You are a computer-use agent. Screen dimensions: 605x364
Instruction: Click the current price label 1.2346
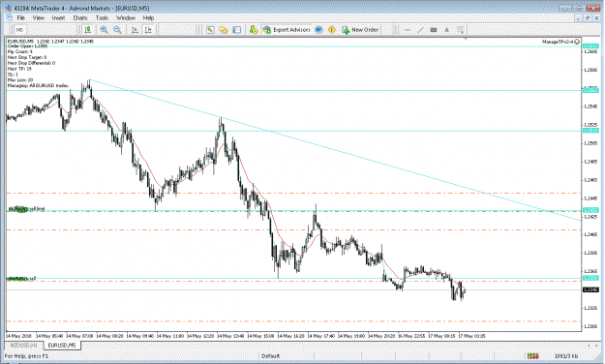(x=590, y=289)
